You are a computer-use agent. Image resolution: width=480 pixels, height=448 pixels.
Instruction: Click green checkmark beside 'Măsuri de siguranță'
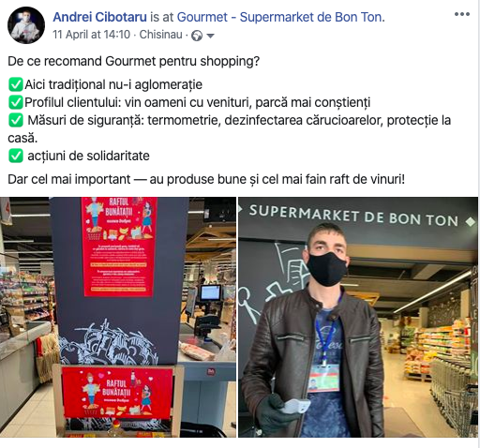(16, 120)
